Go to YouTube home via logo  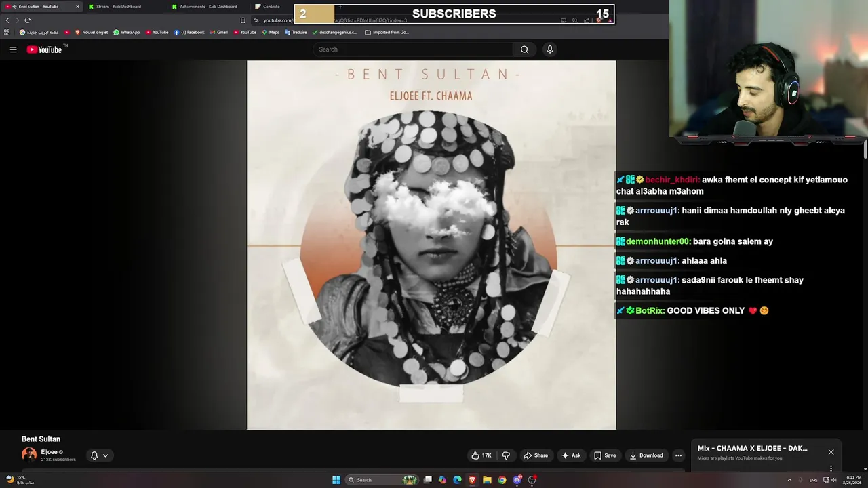pos(45,49)
